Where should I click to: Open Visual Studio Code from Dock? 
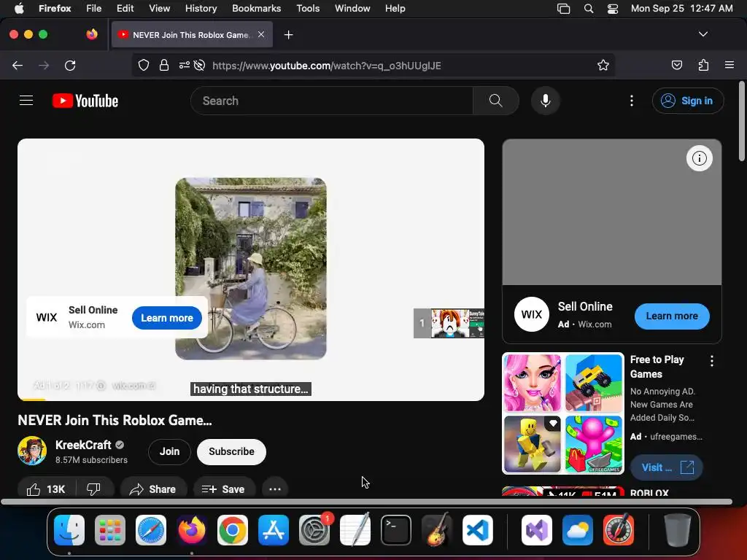point(478,530)
